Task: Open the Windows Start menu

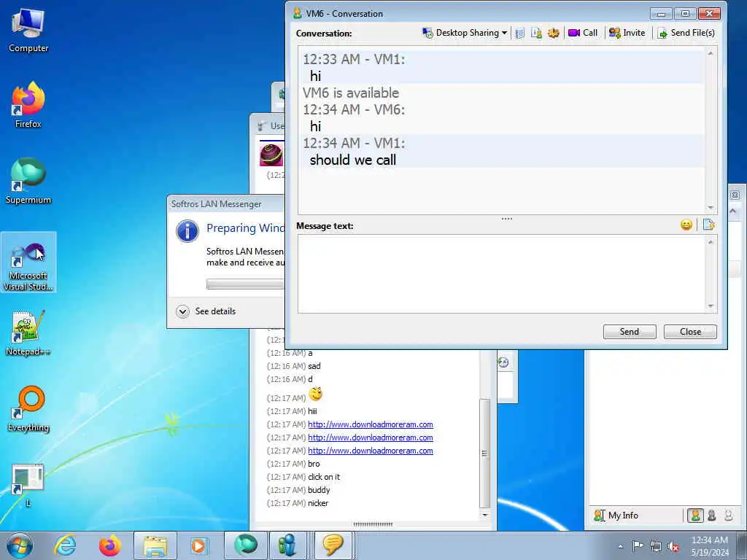Action: pyautogui.click(x=20, y=545)
